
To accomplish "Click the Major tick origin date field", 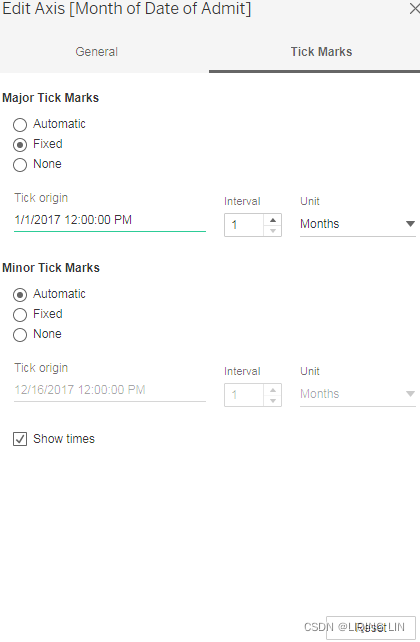I will (x=110, y=220).
